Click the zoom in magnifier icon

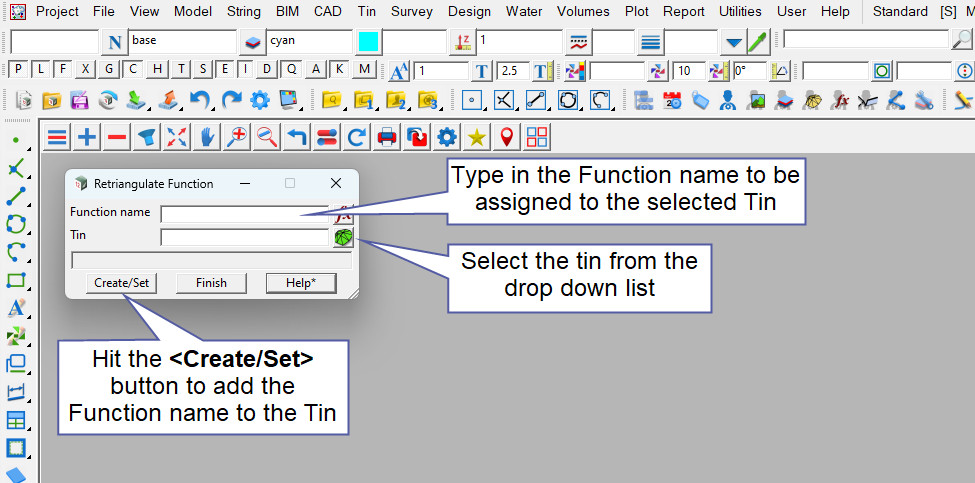tap(236, 137)
